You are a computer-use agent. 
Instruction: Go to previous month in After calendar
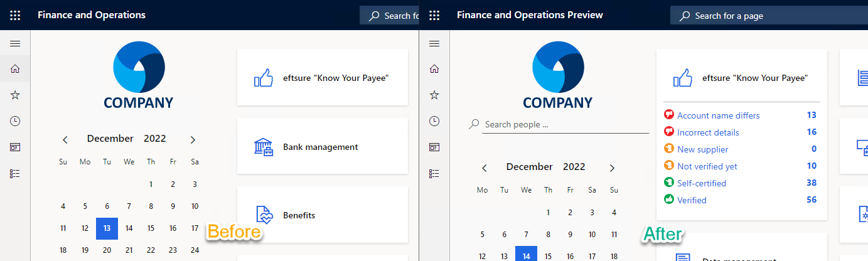(x=484, y=168)
